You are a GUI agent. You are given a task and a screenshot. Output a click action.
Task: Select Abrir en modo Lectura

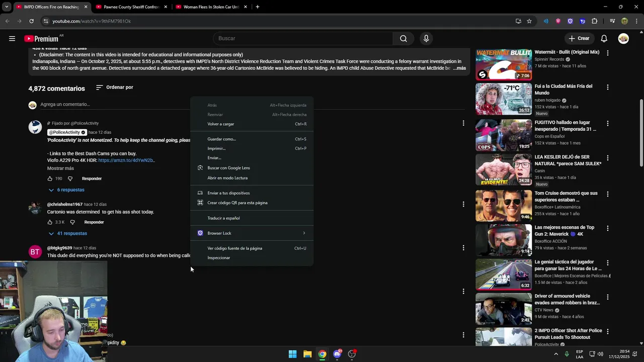pos(252,178)
